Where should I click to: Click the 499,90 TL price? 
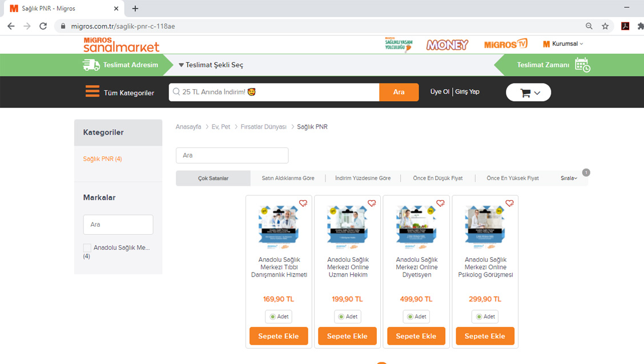pyautogui.click(x=416, y=299)
